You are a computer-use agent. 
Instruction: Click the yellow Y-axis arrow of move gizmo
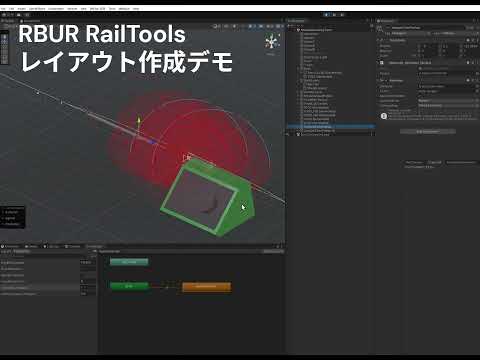click(139, 121)
